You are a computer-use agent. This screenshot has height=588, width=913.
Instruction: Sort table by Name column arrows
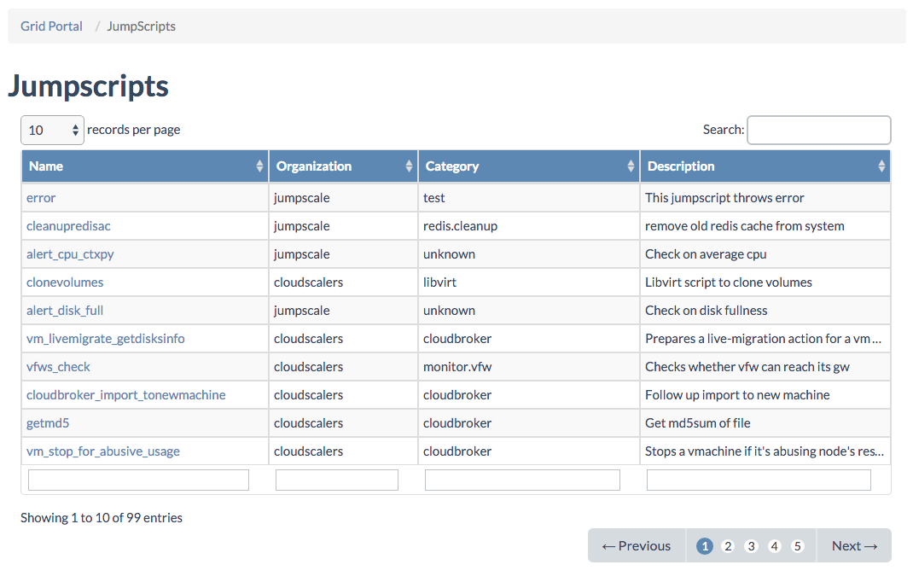[259, 166]
